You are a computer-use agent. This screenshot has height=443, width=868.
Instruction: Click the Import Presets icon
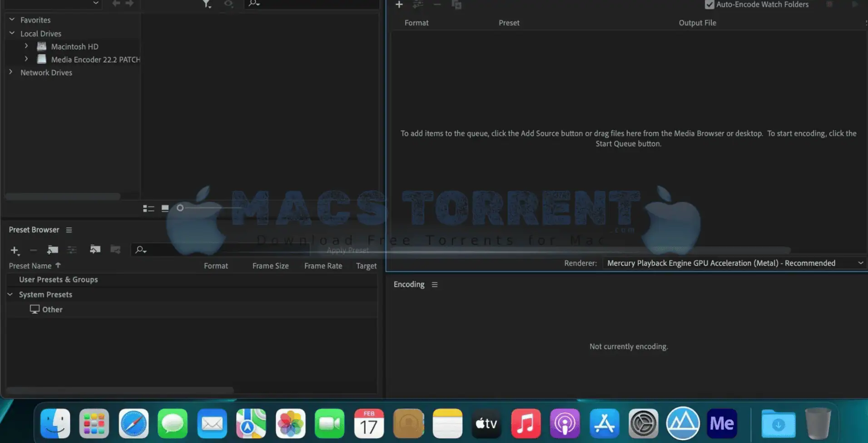click(95, 249)
